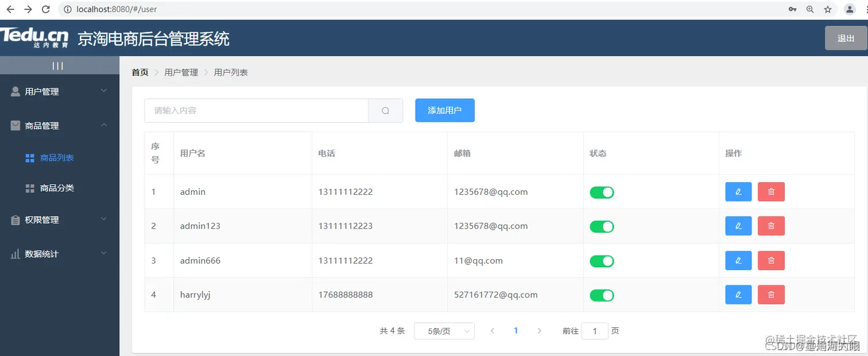Click the browser address bar URL

pos(117,9)
